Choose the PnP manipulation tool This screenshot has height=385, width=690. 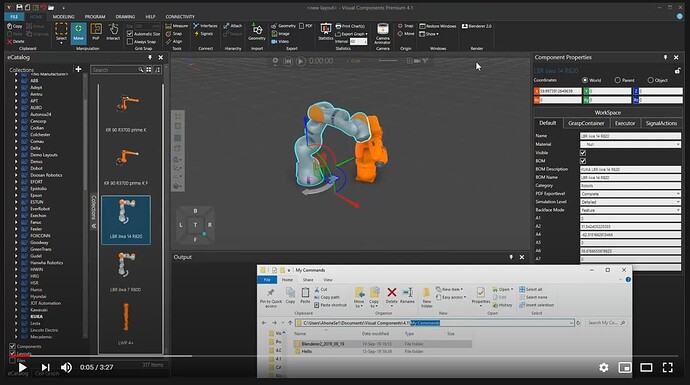[x=95, y=32]
